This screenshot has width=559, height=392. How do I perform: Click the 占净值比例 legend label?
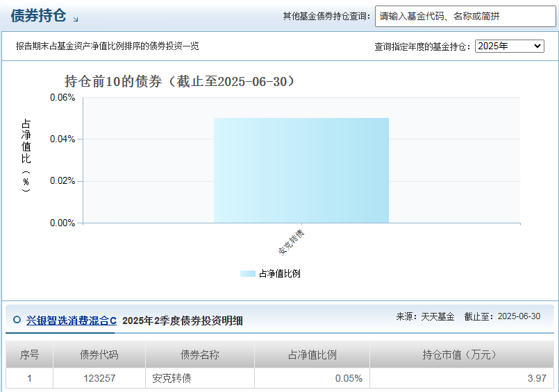tap(279, 273)
